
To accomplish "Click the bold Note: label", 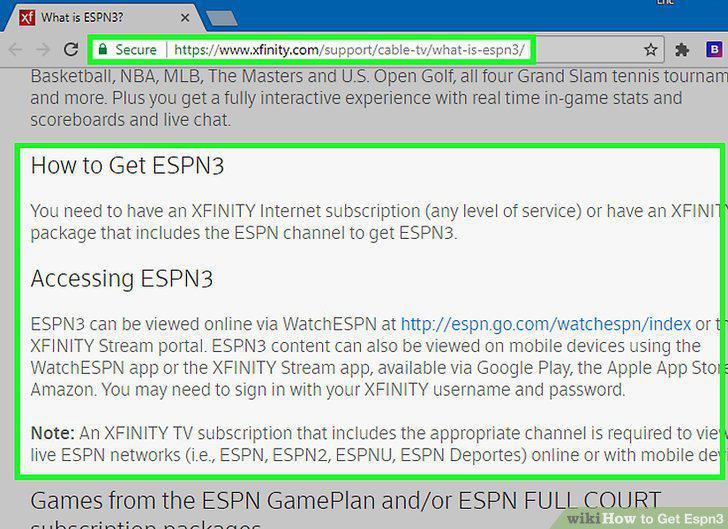I will point(52,433).
